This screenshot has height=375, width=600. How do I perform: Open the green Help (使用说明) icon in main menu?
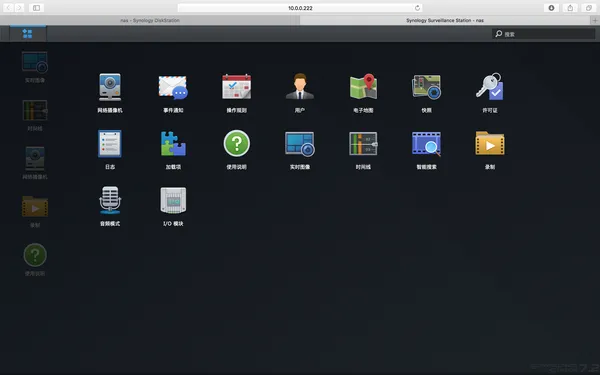click(236, 143)
